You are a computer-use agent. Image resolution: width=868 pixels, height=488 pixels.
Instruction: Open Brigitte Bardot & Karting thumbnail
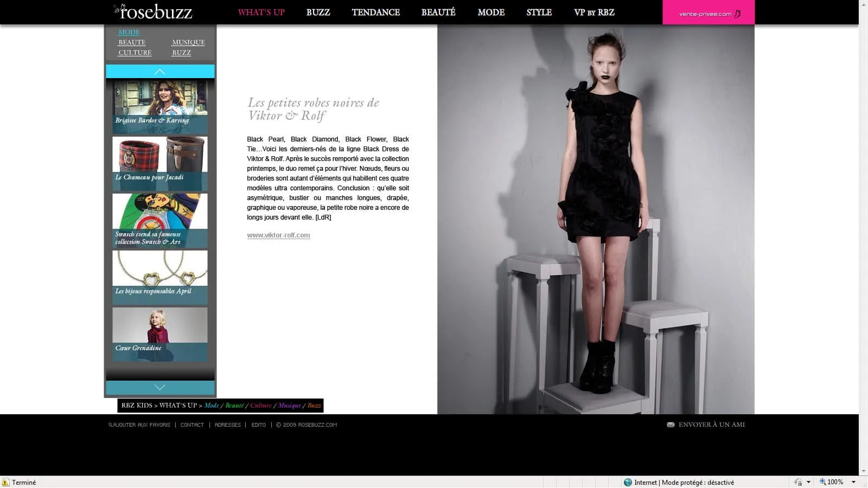point(160,107)
